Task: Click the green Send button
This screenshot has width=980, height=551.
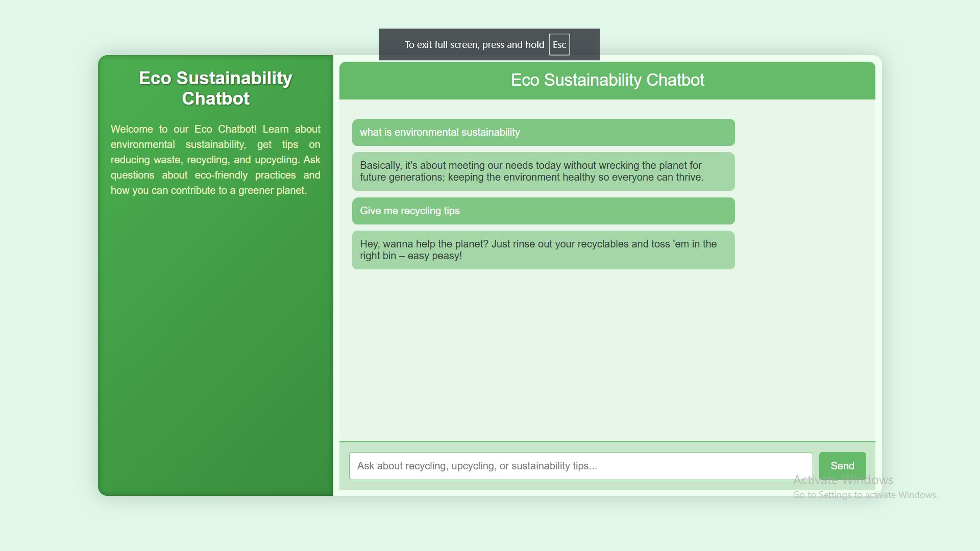Action: click(842, 465)
